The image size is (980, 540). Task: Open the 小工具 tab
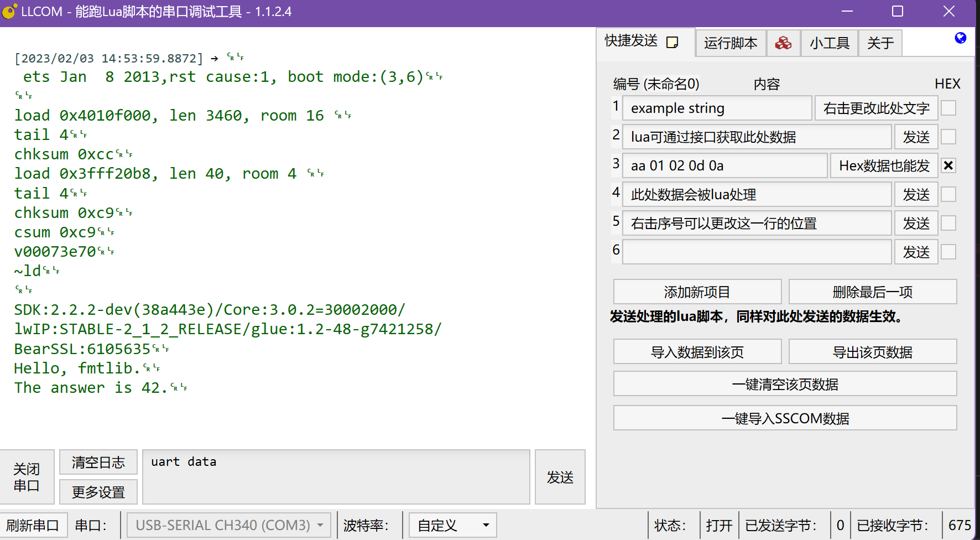click(829, 43)
